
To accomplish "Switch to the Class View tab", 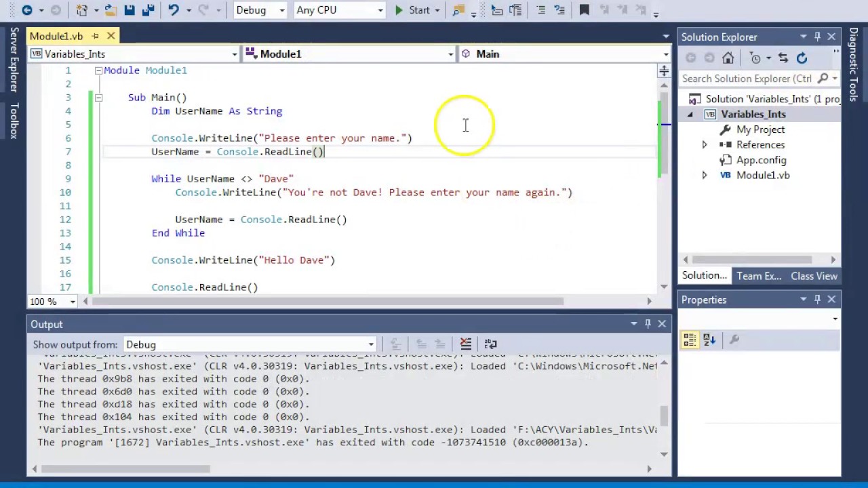I will [x=814, y=276].
